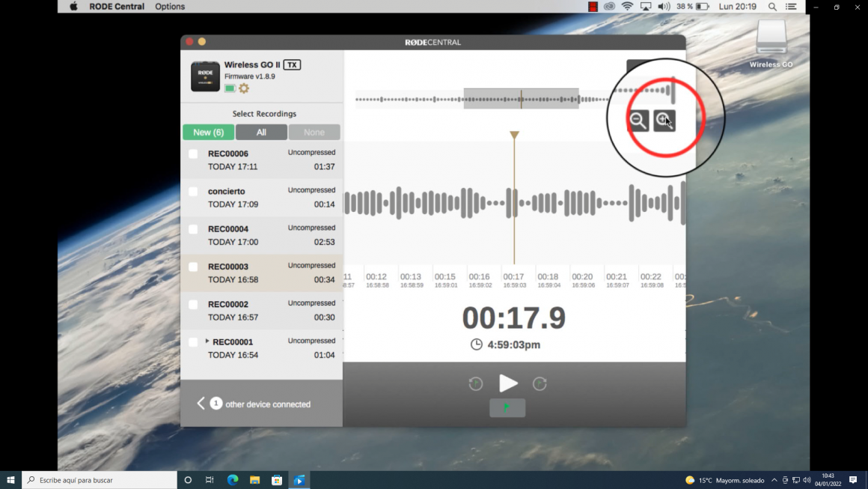Click the highlighted region in waveform overview
868x489 pixels.
click(x=521, y=99)
